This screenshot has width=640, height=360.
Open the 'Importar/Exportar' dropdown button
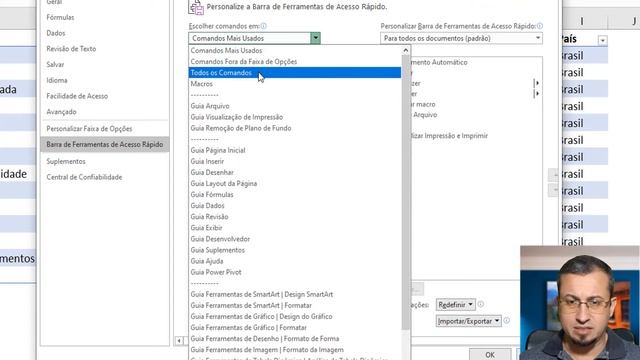(x=469, y=321)
